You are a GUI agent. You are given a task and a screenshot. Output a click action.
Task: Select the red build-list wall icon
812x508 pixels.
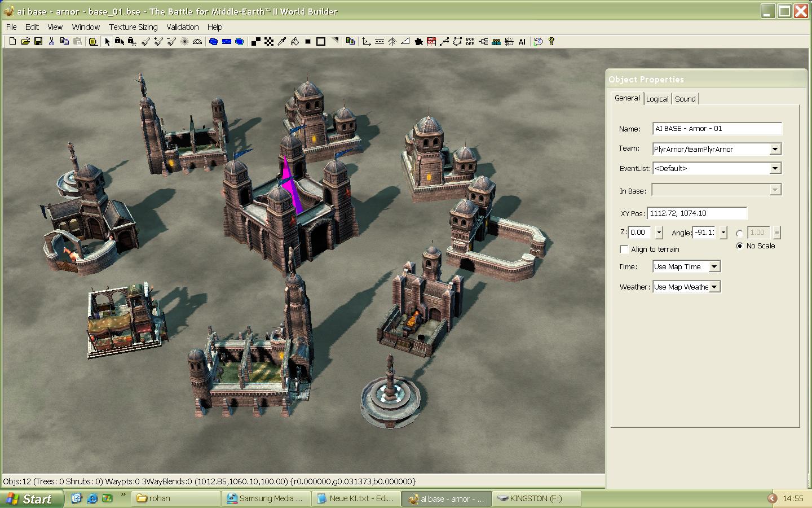click(x=431, y=41)
